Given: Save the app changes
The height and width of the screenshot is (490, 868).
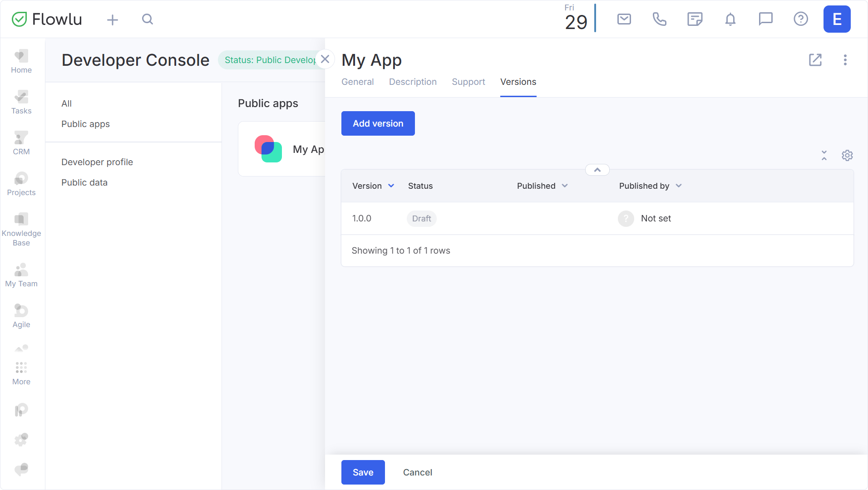Looking at the screenshot, I should [x=363, y=472].
